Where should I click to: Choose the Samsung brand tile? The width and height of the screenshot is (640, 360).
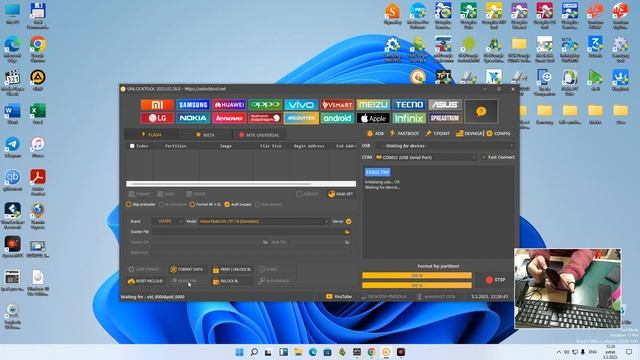pyautogui.click(x=193, y=105)
